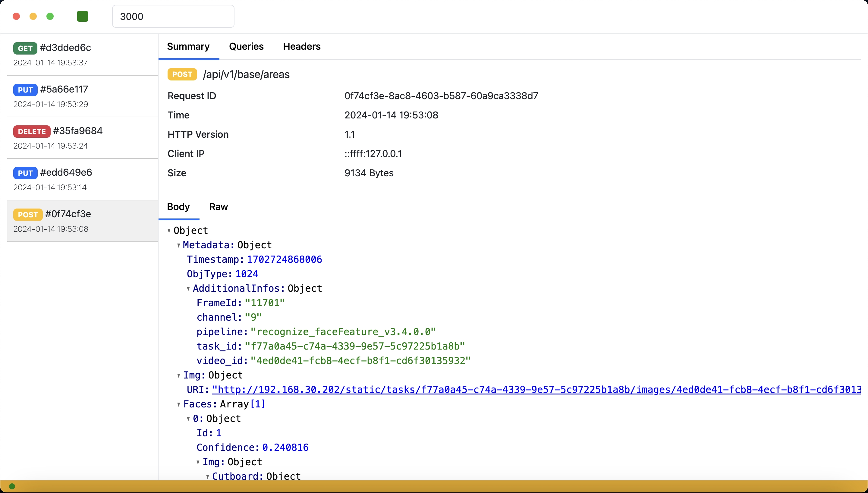Collapse the root Object node
868x493 pixels.
pyautogui.click(x=169, y=231)
